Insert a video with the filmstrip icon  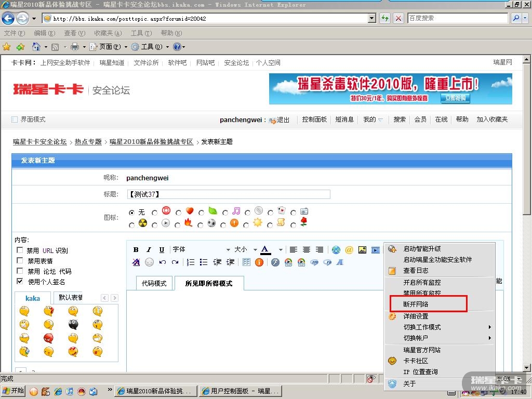pos(375,250)
